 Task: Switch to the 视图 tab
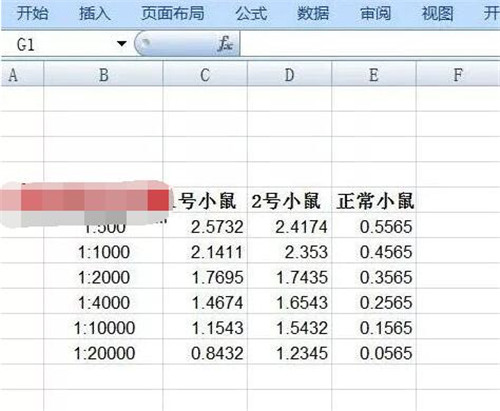[x=437, y=14]
